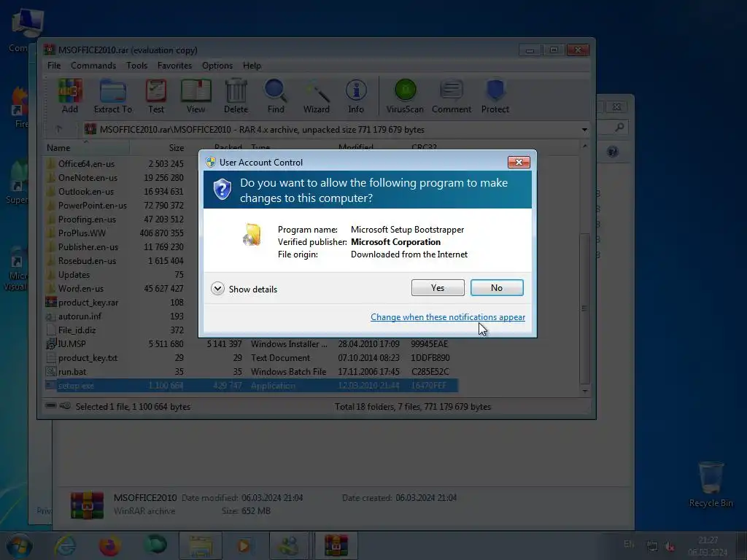Open the Tools menu in WinRAR
The image size is (747, 560).
pos(136,66)
